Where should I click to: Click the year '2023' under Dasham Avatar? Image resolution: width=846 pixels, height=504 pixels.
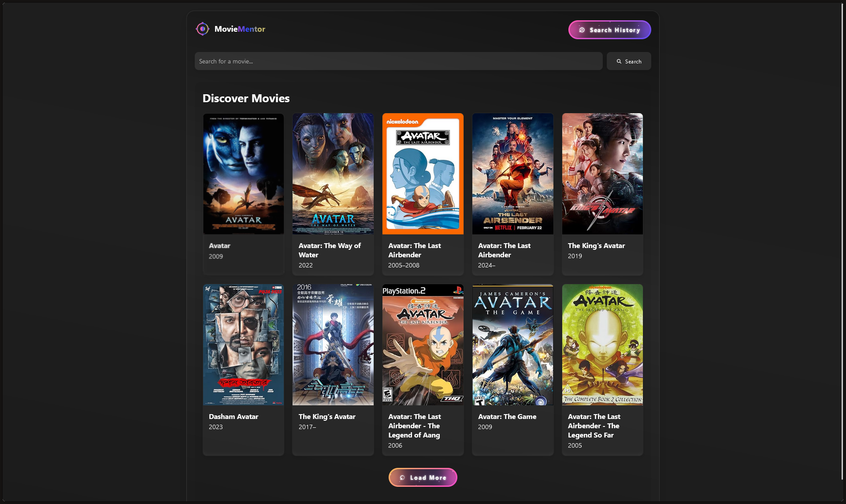tap(215, 427)
